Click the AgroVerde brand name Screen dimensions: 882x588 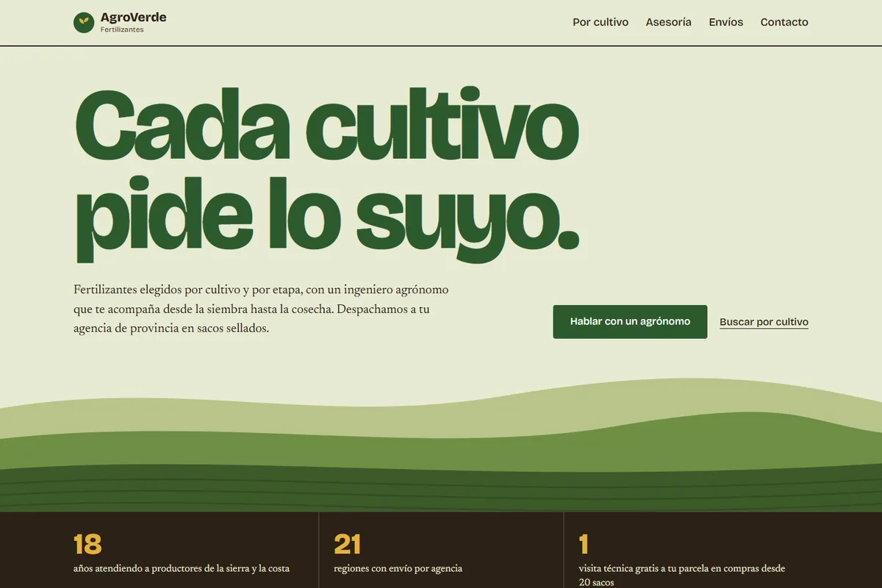coord(133,18)
